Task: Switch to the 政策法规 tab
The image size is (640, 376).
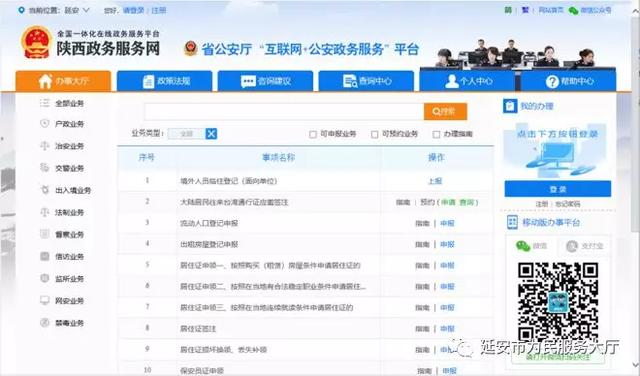Action: 164,81
